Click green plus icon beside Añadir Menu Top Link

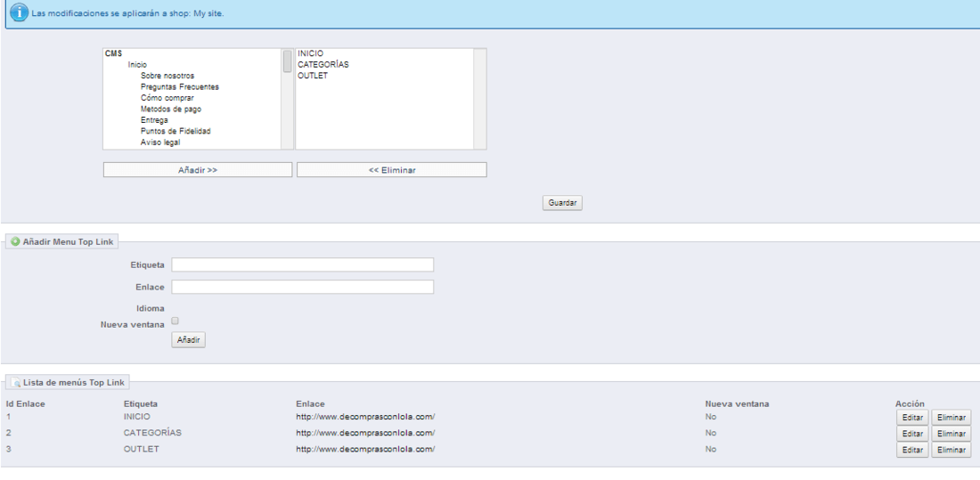(x=16, y=241)
